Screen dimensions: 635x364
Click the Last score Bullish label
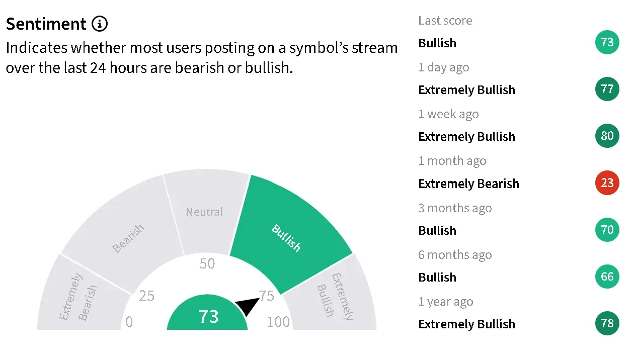coord(437,43)
